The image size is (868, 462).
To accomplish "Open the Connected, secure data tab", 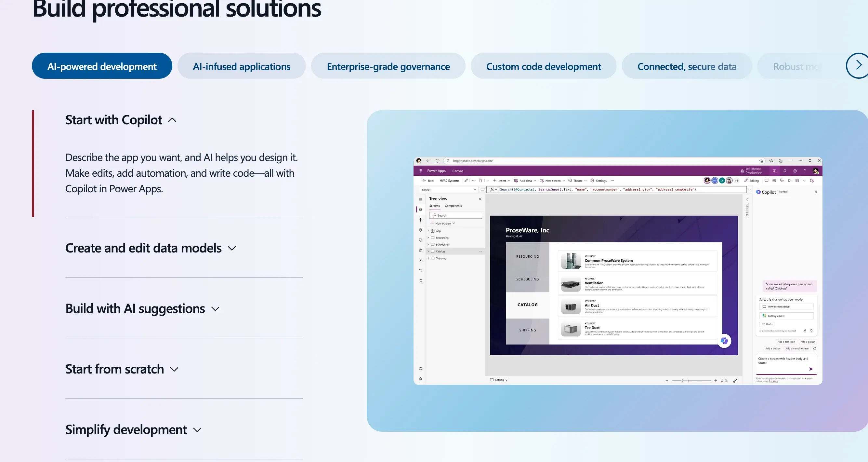I will click(x=687, y=66).
